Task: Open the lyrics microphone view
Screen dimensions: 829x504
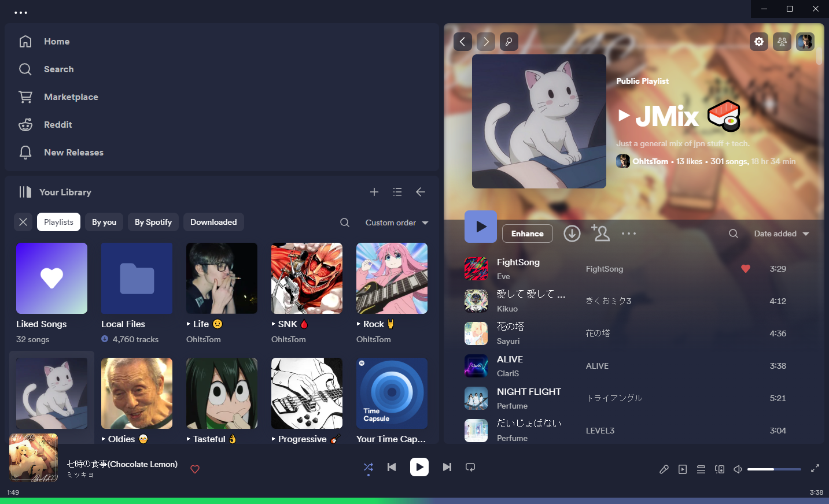Action: click(664, 469)
